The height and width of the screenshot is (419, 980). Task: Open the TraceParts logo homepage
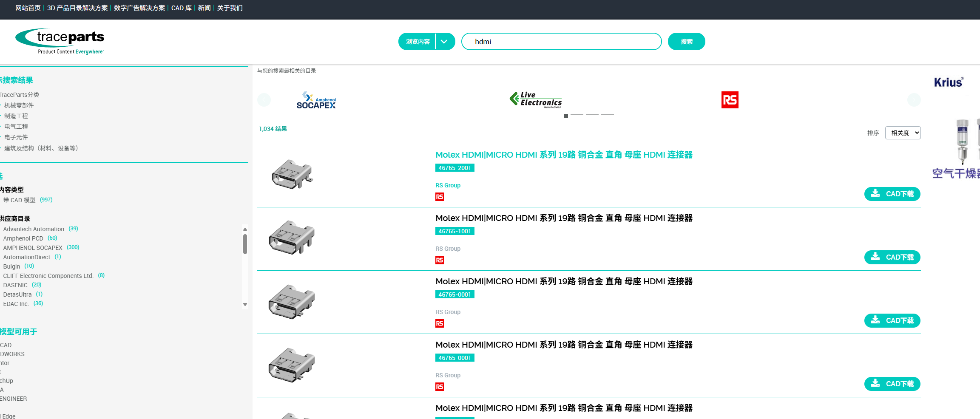coord(60,41)
